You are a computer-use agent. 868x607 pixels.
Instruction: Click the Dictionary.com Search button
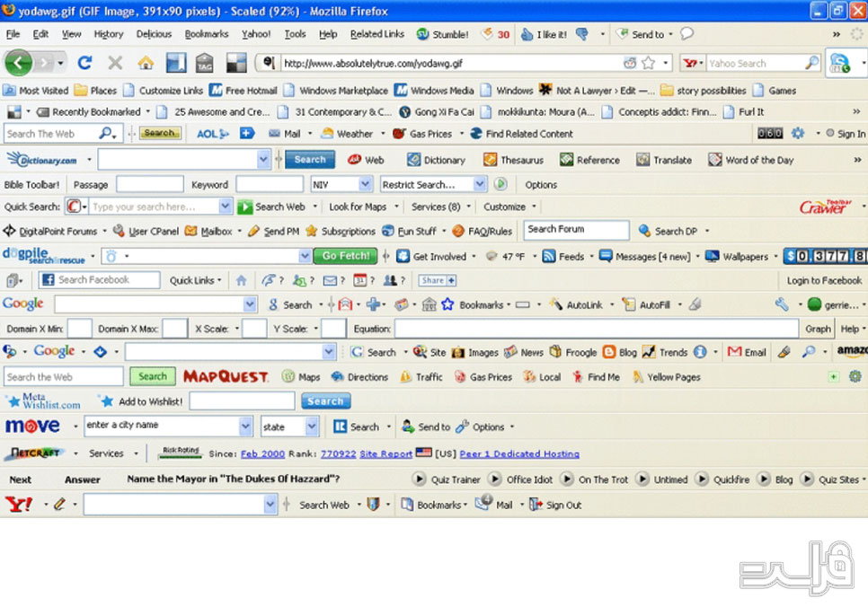coord(310,159)
